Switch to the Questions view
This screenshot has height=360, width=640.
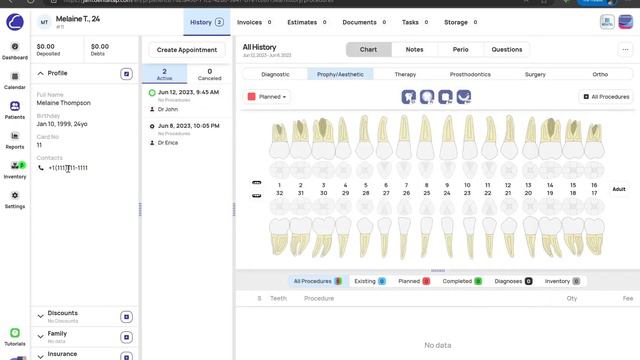pyautogui.click(x=507, y=49)
